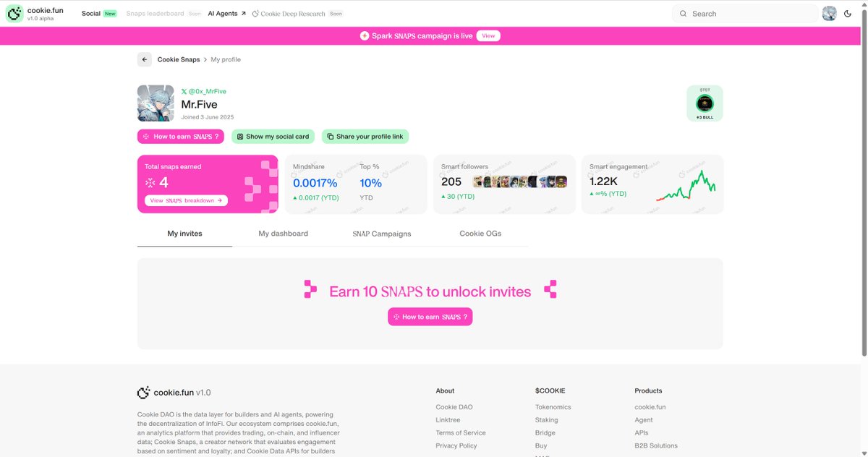Switch to Cookie OGs tab
The image size is (868, 457).
coord(480,234)
